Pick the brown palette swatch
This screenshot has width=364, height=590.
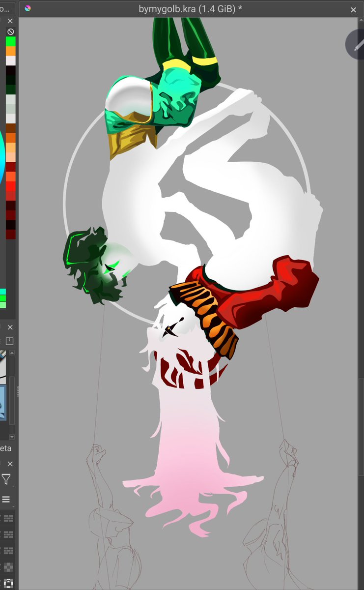pos(11,128)
